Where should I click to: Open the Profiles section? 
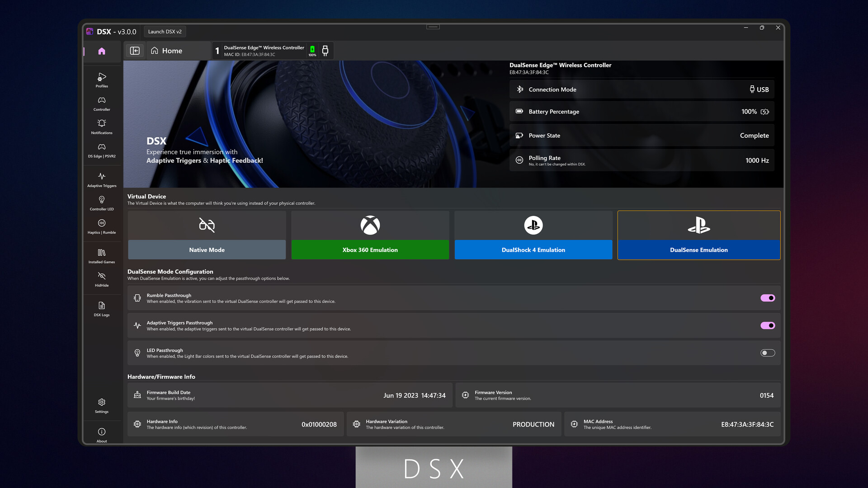(101, 80)
